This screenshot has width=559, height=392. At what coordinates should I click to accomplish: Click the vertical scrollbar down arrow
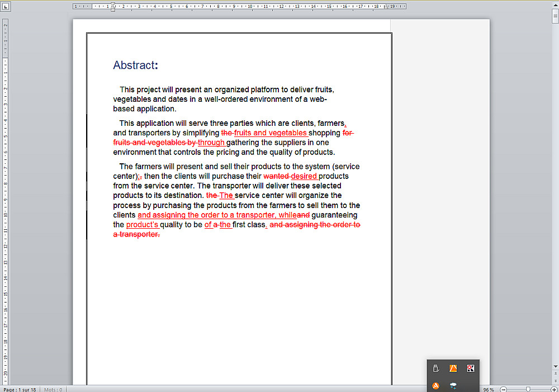[556, 366]
